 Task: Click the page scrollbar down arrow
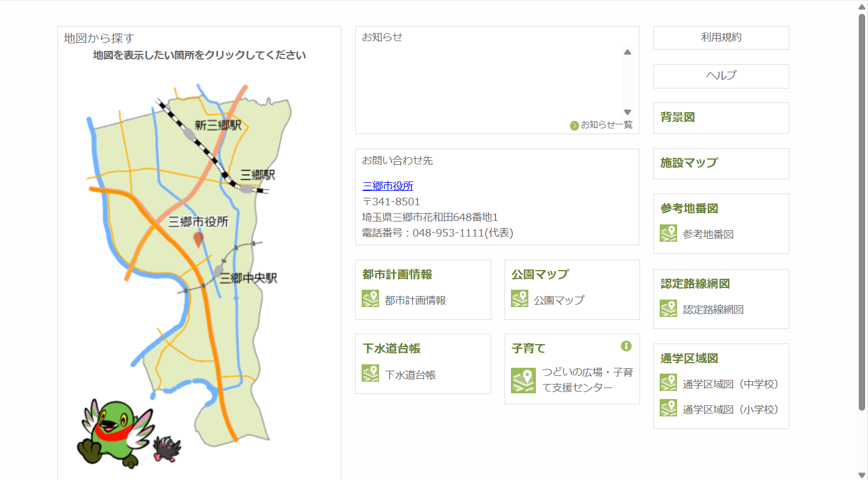click(862, 475)
